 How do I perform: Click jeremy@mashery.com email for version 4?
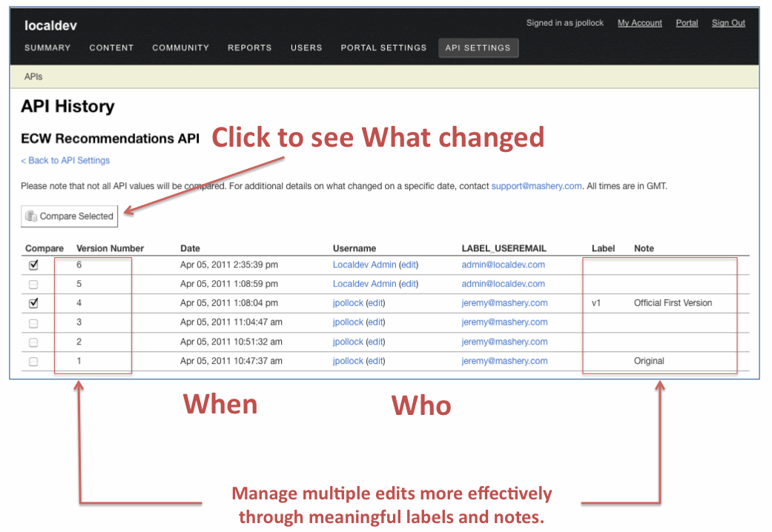click(x=505, y=303)
